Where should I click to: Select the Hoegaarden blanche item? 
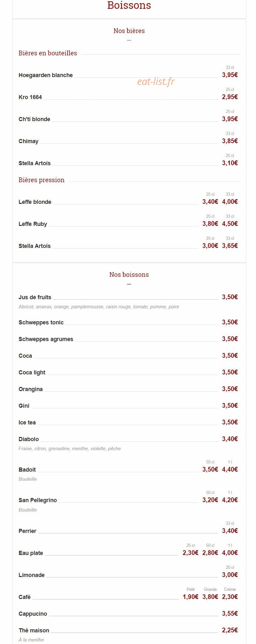coord(46,75)
